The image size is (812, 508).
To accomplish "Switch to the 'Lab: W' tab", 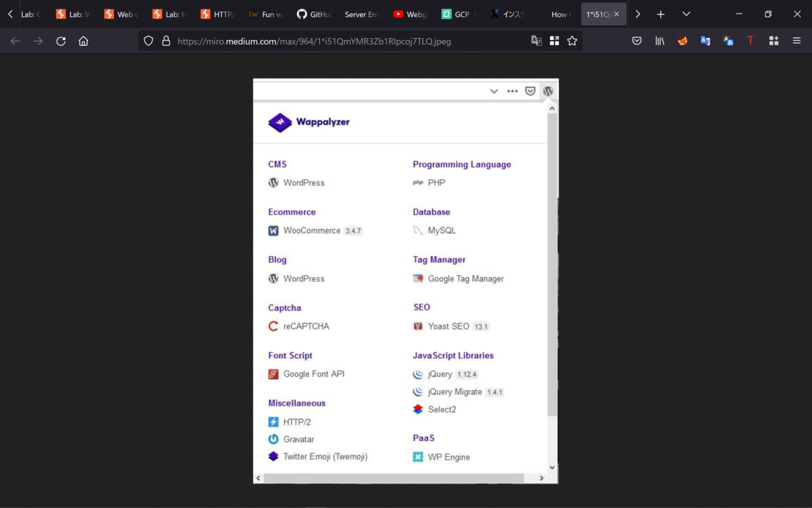I will coord(74,14).
